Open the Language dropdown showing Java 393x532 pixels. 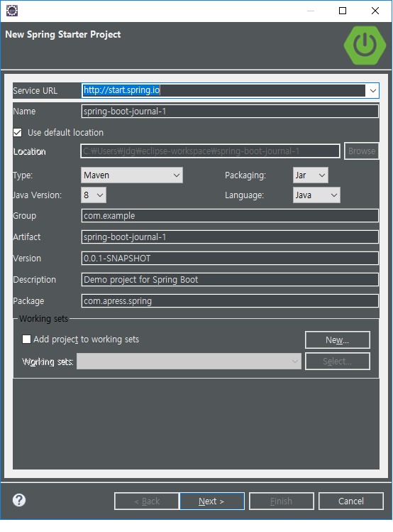pyautogui.click(x=316, y=195)
